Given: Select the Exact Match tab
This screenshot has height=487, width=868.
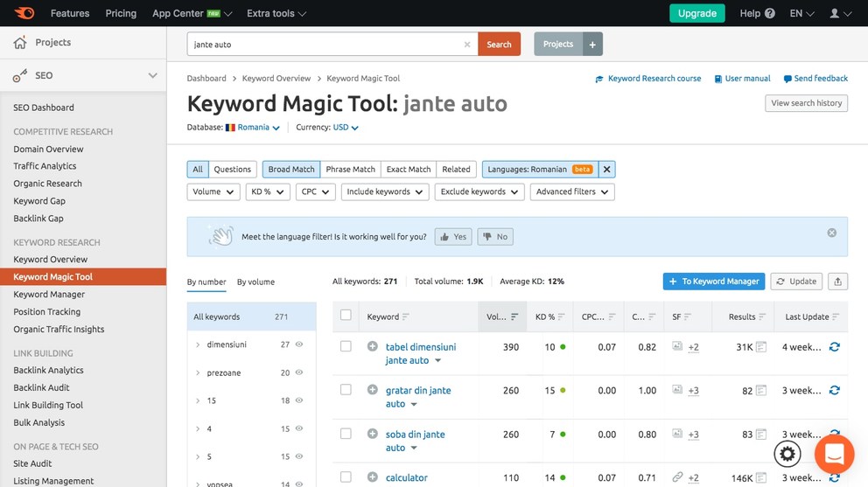Looking at the screenshot, I should (x=409, y=170).
